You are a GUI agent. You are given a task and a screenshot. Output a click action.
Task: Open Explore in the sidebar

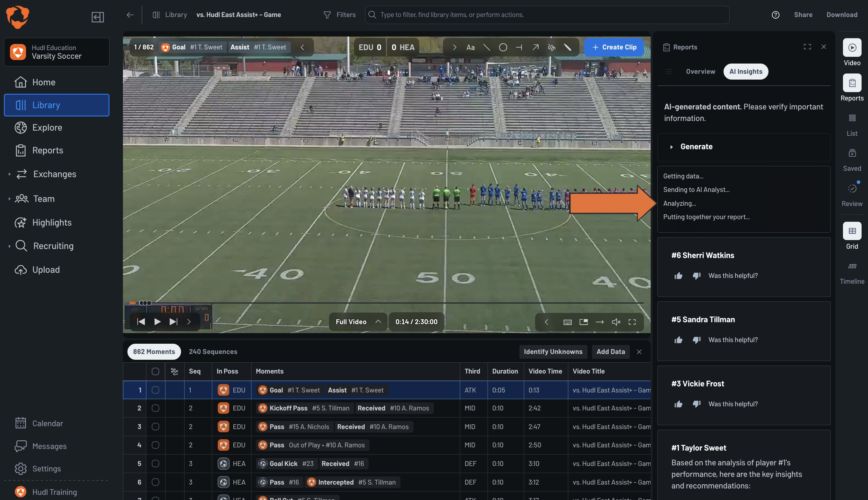(x=47, y=128)
